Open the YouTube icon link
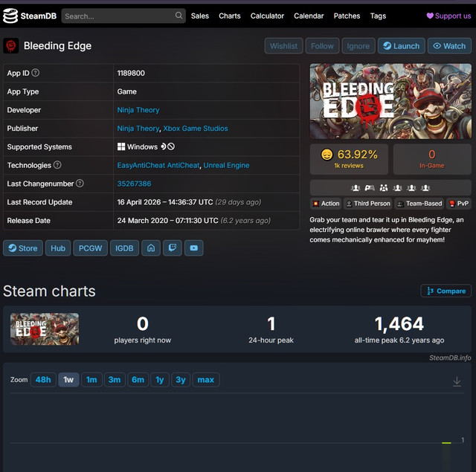This screenshot has height=472, width=476. tap(194, 248)
